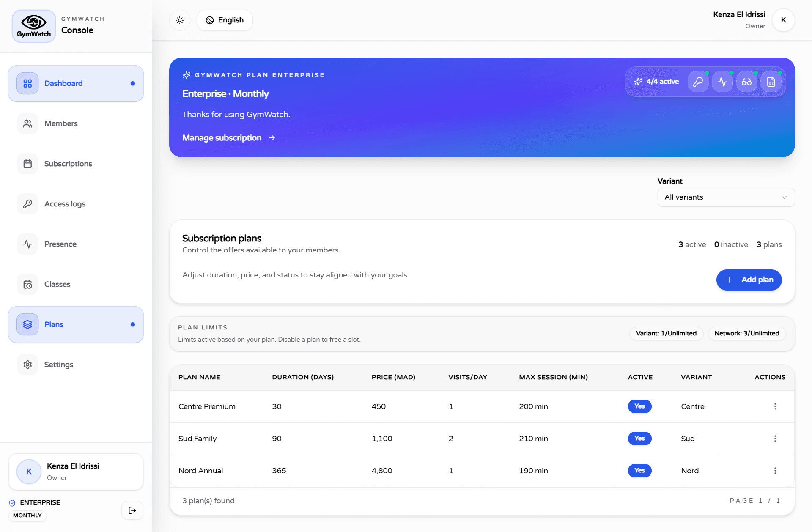The height and width of the screenshot is (532, 812).
Task: Click the Kenza El Idrissi avatar
Action: click(783, 20)
